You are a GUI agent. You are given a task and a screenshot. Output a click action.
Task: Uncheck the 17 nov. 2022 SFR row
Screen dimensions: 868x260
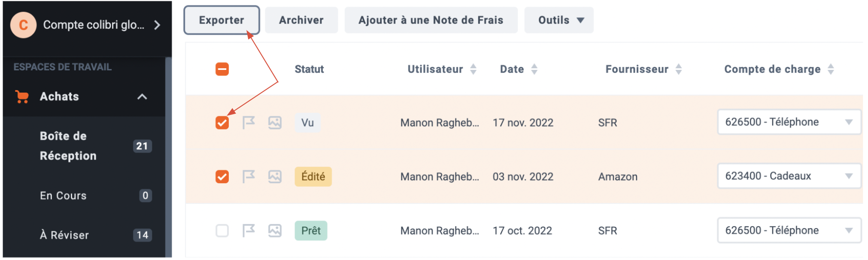click(x=222, y=123)
